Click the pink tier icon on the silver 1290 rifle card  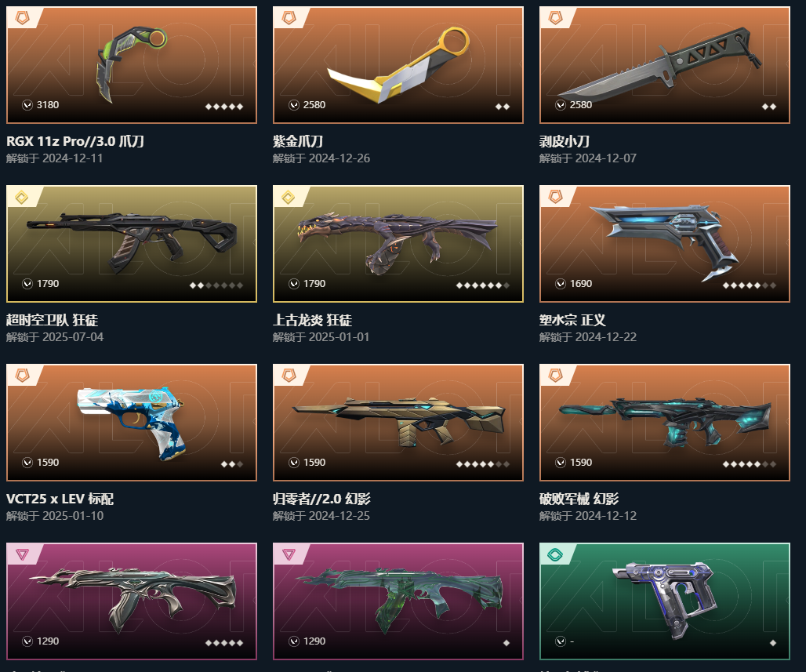coord(22,554)
